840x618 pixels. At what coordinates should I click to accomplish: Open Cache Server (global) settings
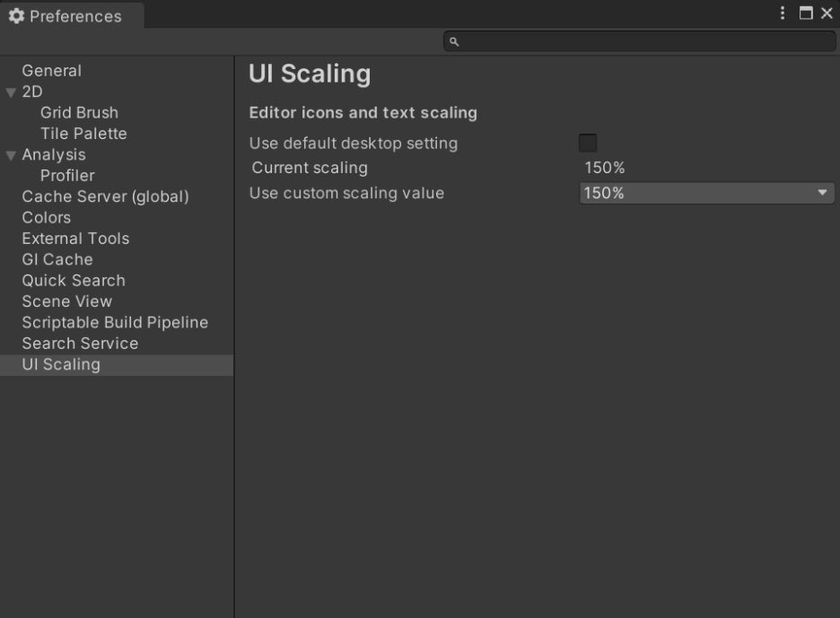pos(105,196)
